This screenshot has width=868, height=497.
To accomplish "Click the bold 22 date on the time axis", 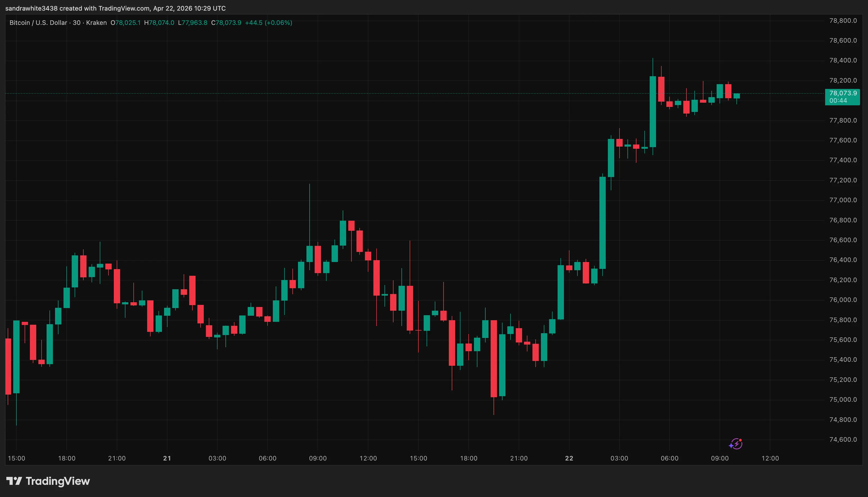I will pyautogui.click(x=569, y=458).
